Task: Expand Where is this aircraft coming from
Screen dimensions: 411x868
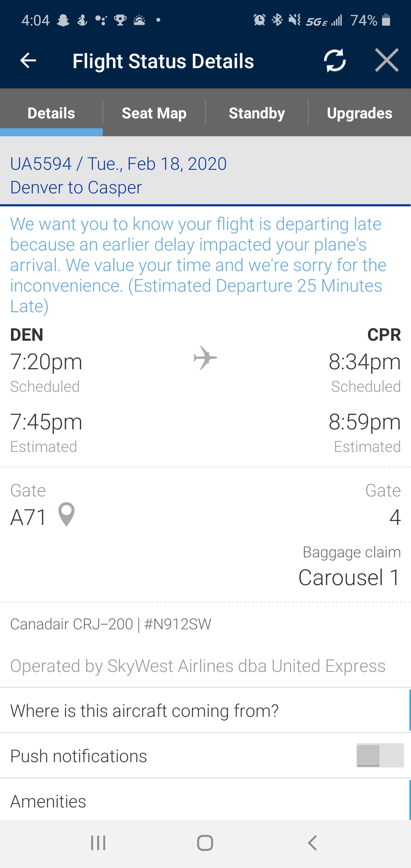Action: point(145,711)
